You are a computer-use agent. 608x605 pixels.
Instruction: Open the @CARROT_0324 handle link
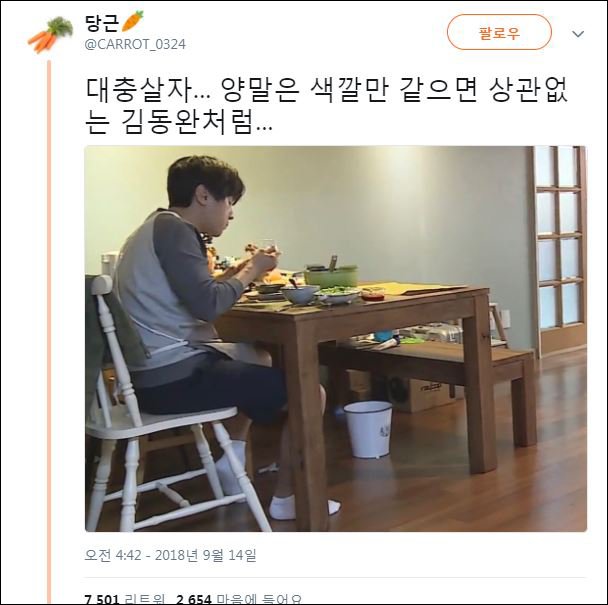(x=135, y=44)
